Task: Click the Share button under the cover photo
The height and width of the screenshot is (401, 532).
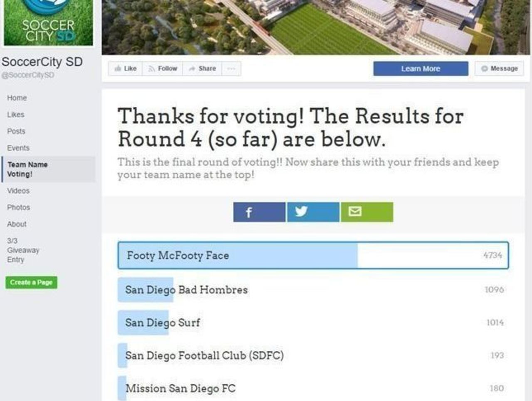Action: point(202,68)
